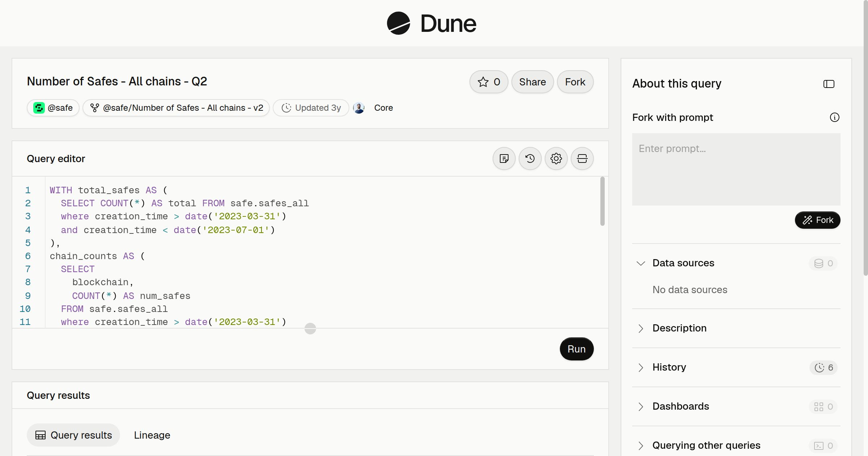Click the History count badge 6
The image size is (868, 456).
(x=824, y=368)
